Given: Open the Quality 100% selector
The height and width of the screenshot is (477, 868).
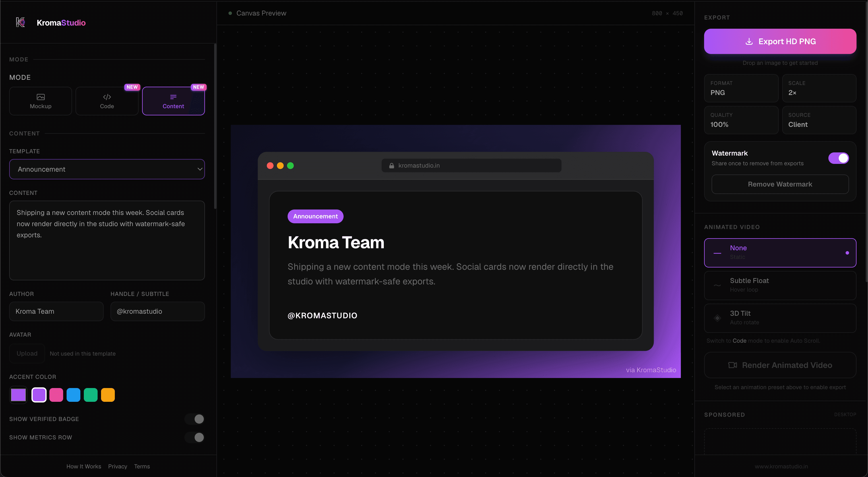Looking at the screenshot, I should click(x=741, y=120).
